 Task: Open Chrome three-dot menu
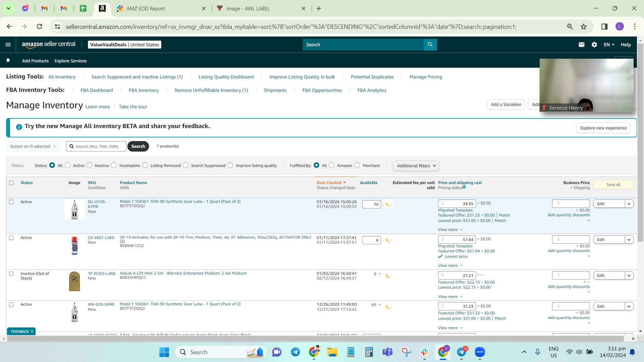tap(635, 26)
